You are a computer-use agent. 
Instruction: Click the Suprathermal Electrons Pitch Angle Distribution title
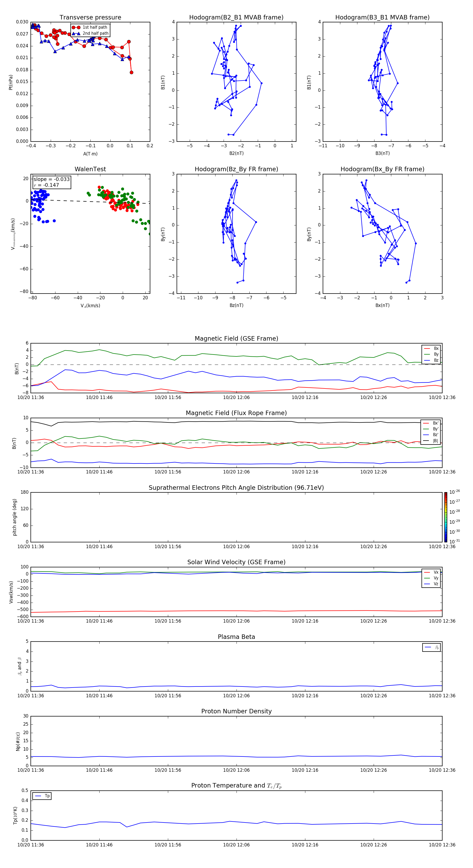236,488
